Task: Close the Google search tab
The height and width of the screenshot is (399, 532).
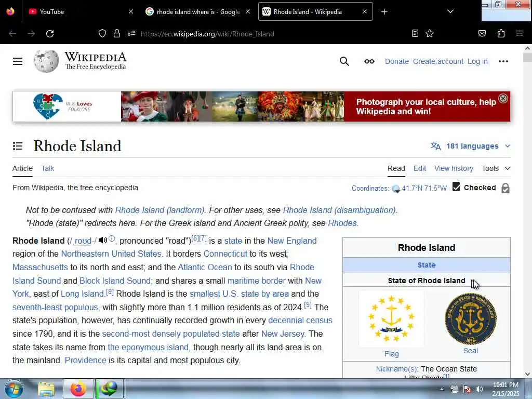Action: click(x=248, y=11)
